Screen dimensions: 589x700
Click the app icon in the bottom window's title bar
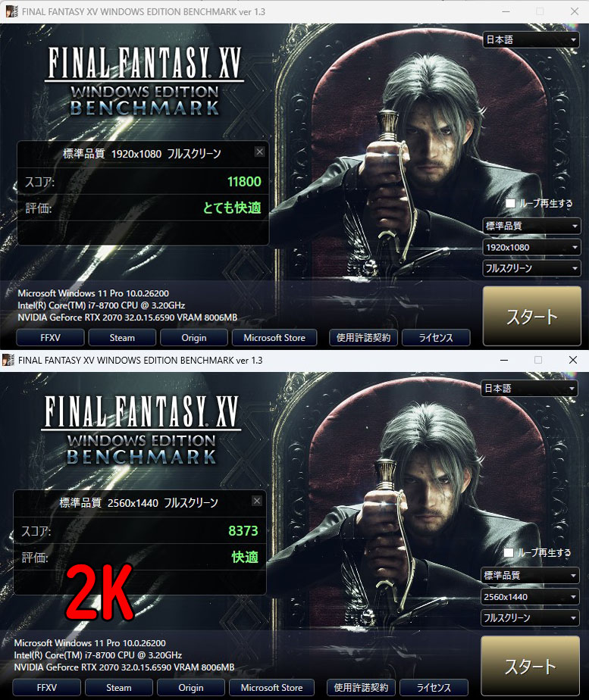(8, 360)
